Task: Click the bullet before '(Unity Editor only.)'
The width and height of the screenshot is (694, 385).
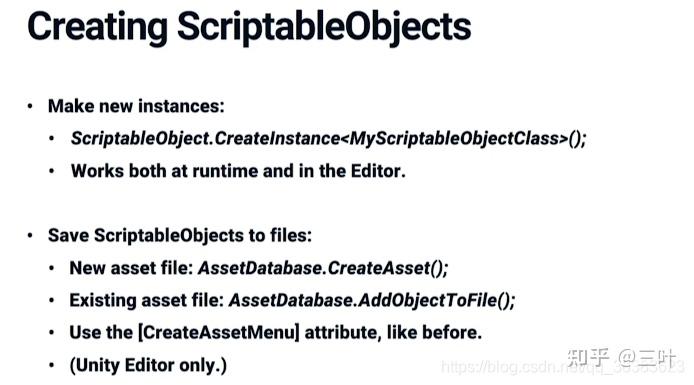Action: pos(52,365)
